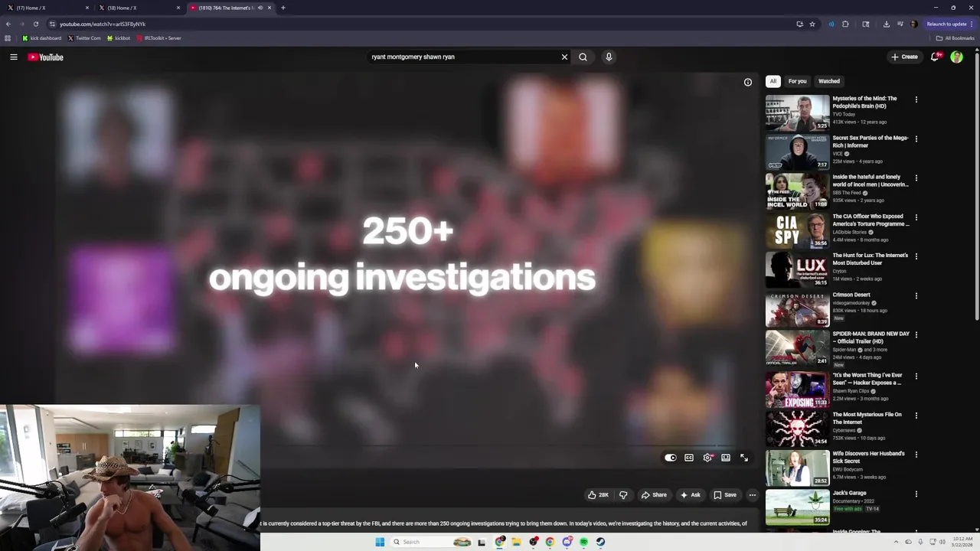Open The Hunt for Lux video title

coord(871,259)
